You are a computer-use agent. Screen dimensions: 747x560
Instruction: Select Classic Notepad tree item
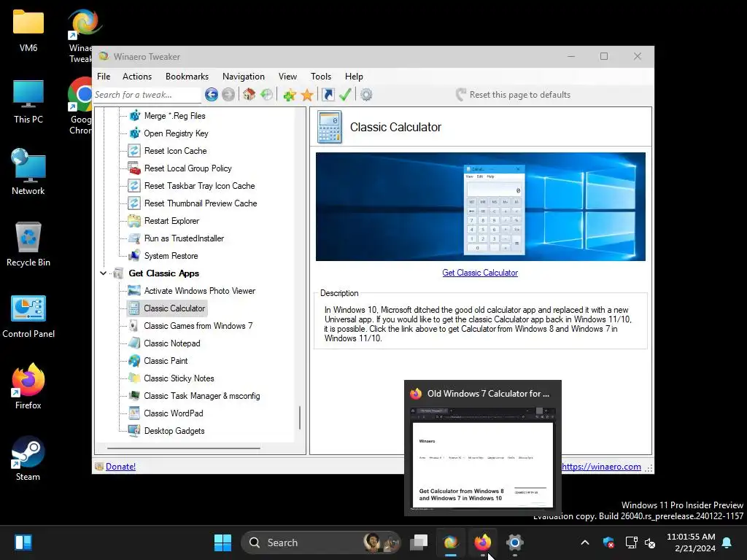tap(172, 343)
